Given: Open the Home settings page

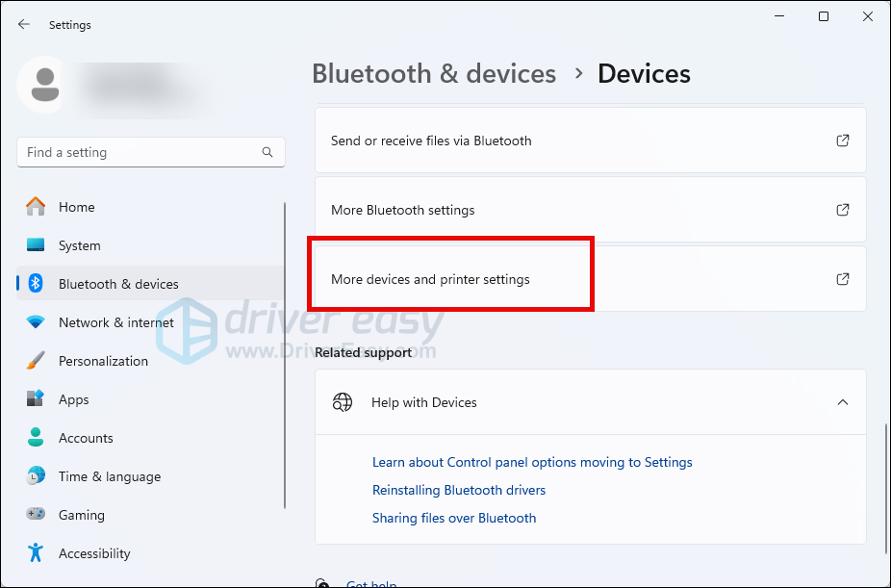Looking at the screenshot, I should click(76, 207).
